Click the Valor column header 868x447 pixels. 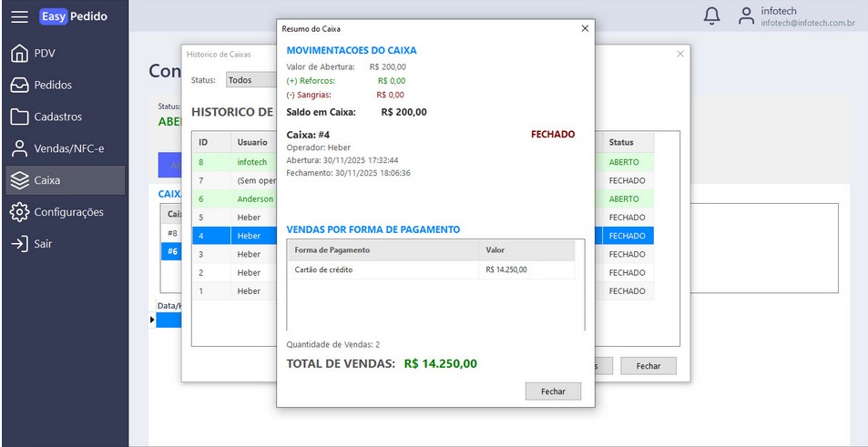point(526,250)
